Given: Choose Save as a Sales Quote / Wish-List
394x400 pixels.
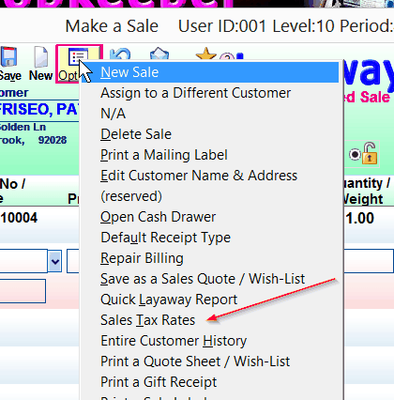Looking at the screenshot, I should pyautogui.click(x=209, y=279).
